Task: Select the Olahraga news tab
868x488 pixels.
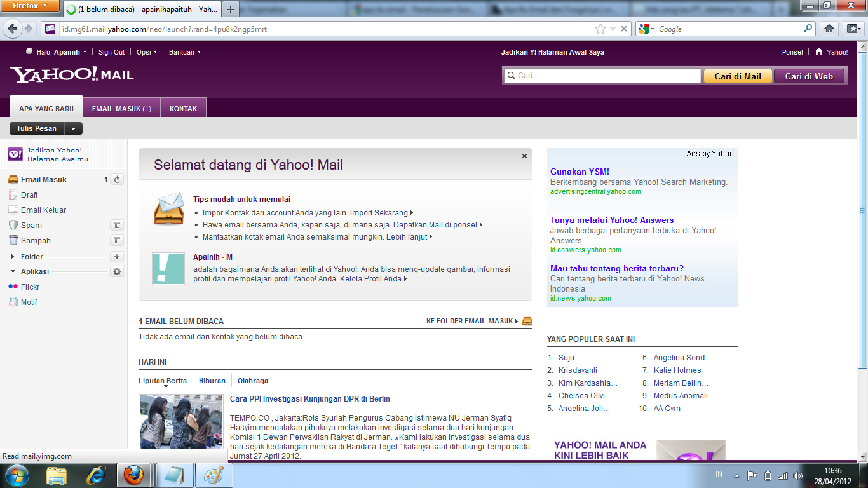Action: pos(253,381)
